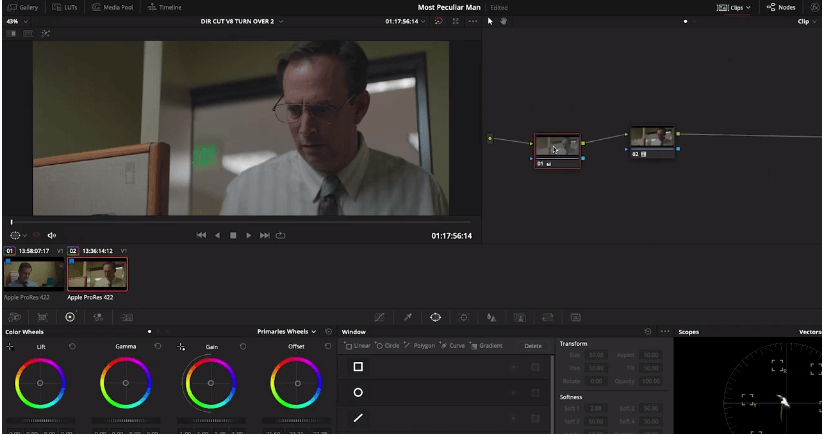
Task: Play clip in reverse
Action: (x=217, y=236)
